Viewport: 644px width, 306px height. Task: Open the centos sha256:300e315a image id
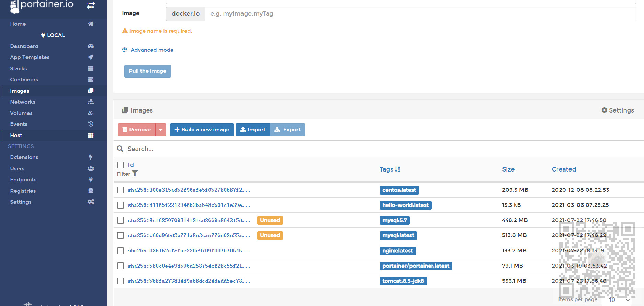tap(189, 190)
